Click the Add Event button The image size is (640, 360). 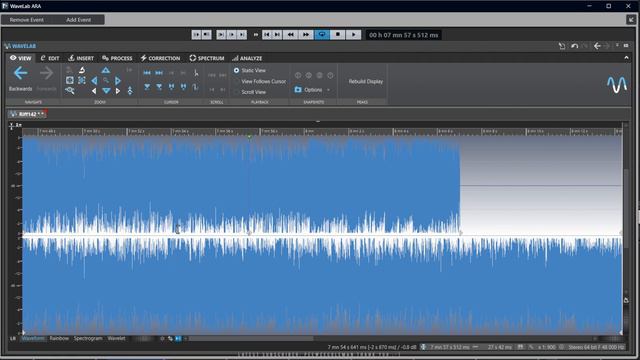tap(78, 20)
